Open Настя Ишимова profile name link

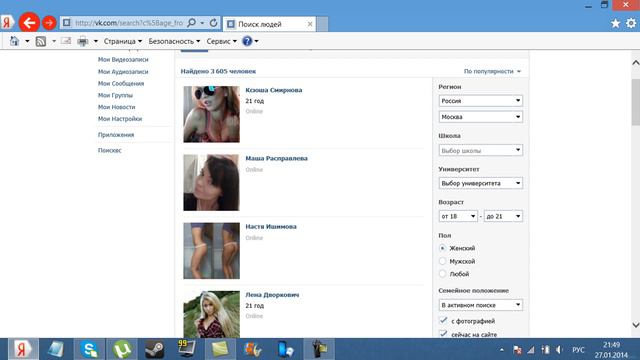pos(271,227)
